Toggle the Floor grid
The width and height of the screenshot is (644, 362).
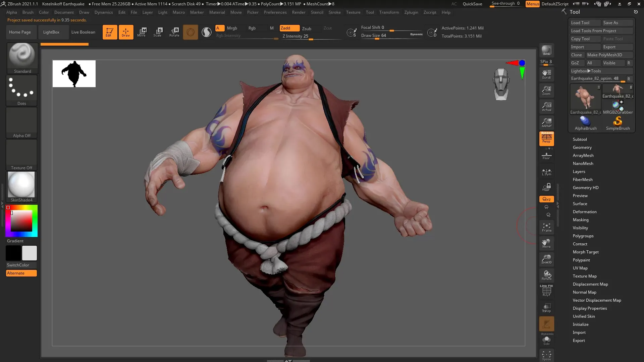(546, 156)
